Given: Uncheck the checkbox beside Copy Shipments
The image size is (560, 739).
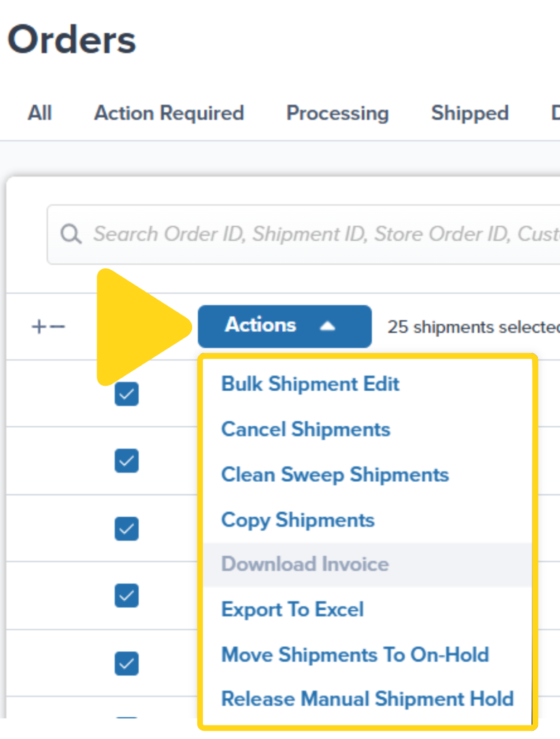Looking at the screenshot, I should click(x=127, y=528).
